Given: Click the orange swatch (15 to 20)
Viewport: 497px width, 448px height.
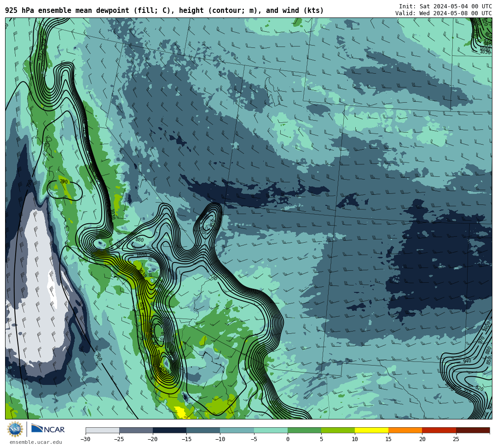Looking at the screenshot, I should (x=405, y=430).
